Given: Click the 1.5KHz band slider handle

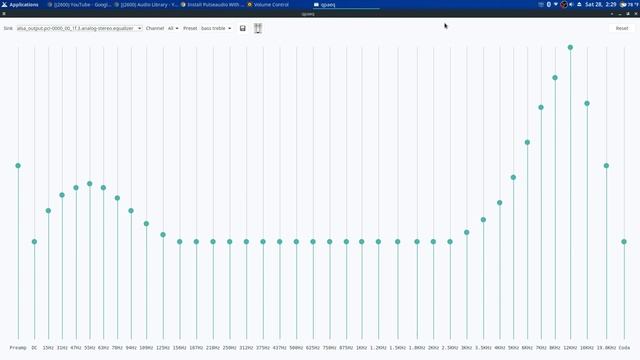Looking at the screenshot, I should click(x=398, y=242).
